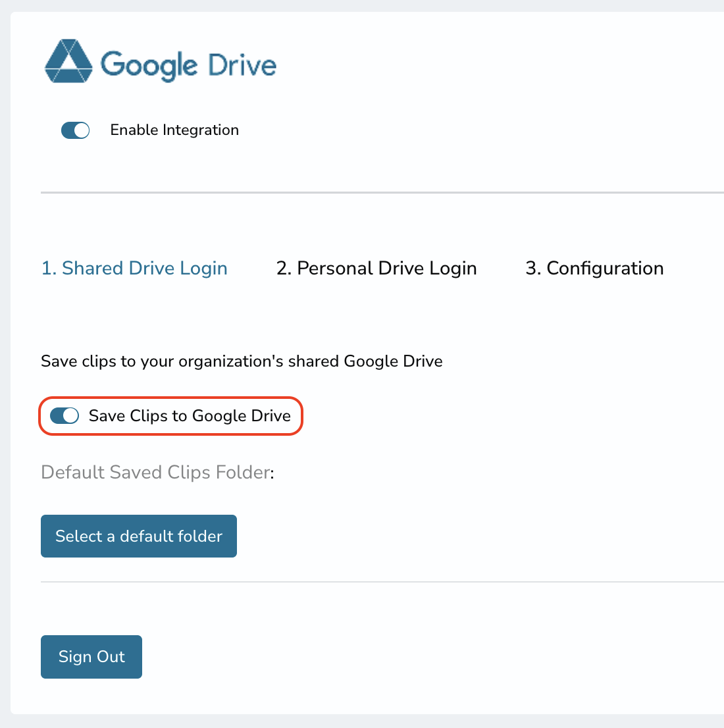Viewport: 724px width, 728px height.
Task: Click the organization's shared Google Drive description text
Action: 242,361
